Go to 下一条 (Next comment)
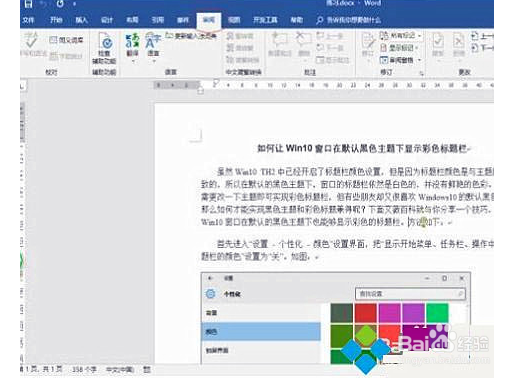The width and height of the screenshot is (518, 378). pos(330,48)
